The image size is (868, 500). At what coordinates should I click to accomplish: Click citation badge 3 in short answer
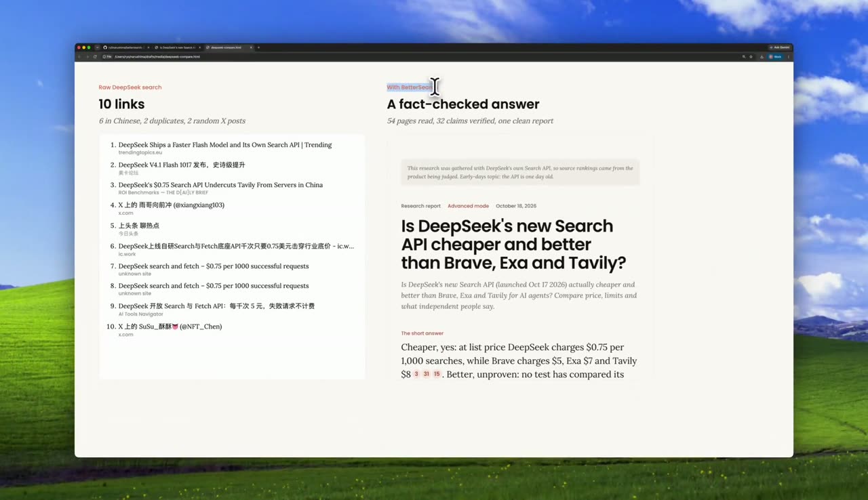click(416, 375)
